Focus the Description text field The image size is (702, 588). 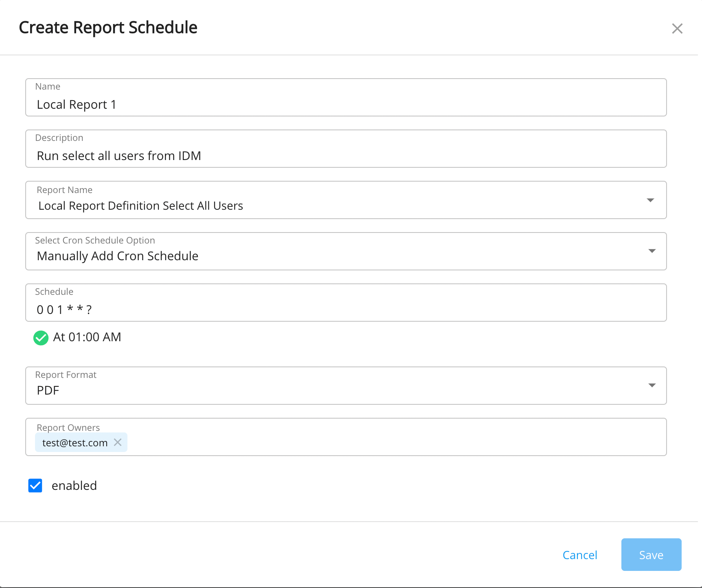point(345,156)
